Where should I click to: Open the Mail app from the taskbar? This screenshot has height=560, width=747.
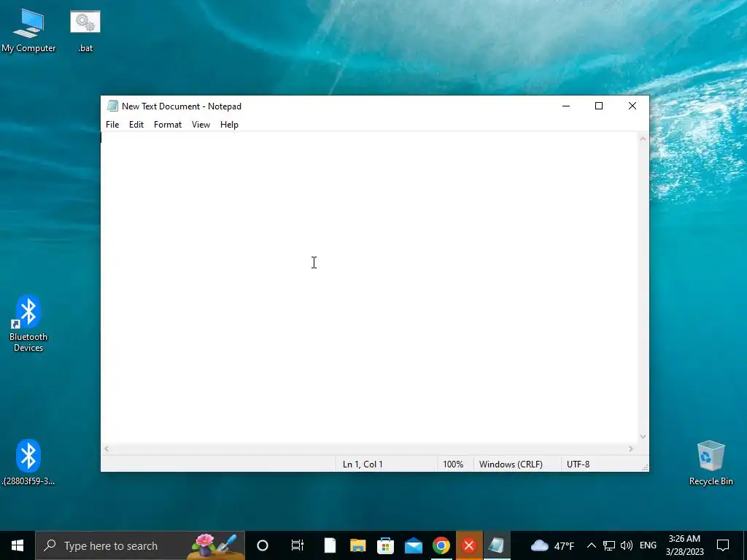tap(414, 545)
